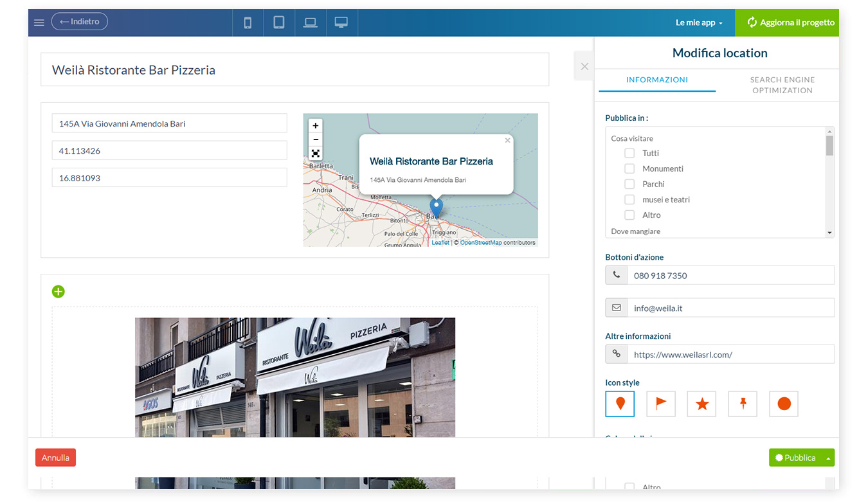
Task: Click the envelope icon beside email field
Action: 617,308
